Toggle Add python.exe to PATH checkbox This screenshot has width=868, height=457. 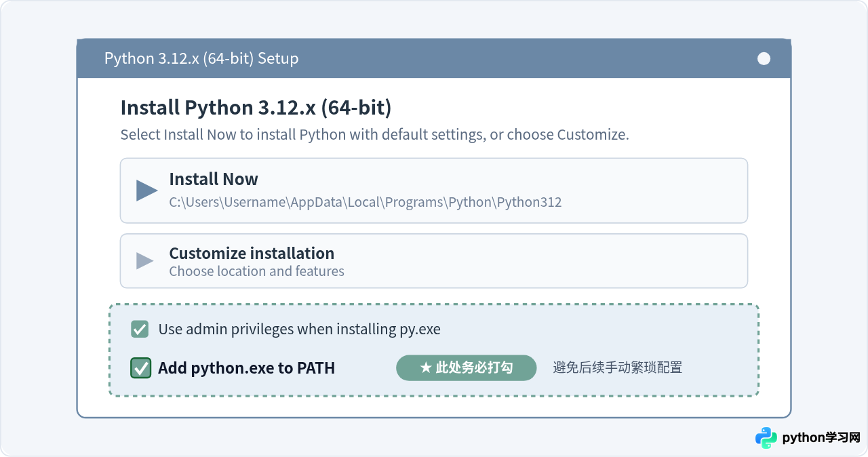140,368
